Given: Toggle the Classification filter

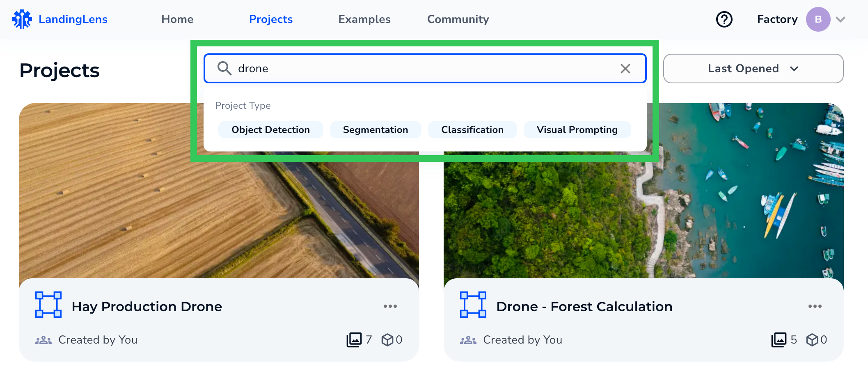Looking at the screenshot, I should [x=472, y=130].
